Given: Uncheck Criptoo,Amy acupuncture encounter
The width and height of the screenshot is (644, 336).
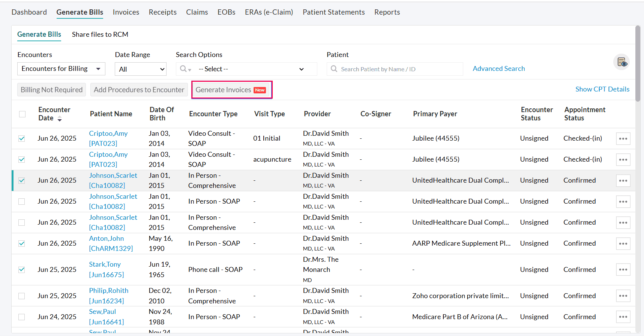Looking at the screenshot, I should pos(22,159).
